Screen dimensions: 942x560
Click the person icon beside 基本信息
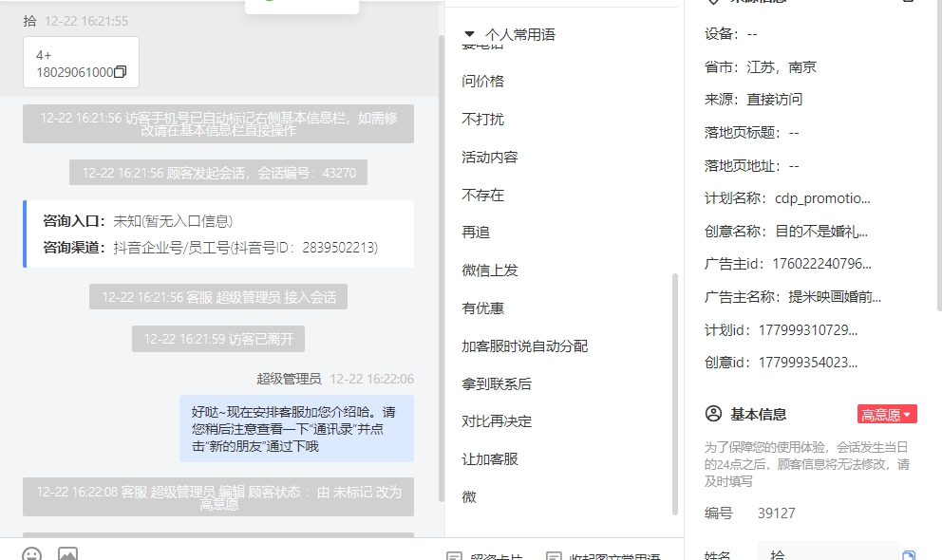(x=713, y=414)
